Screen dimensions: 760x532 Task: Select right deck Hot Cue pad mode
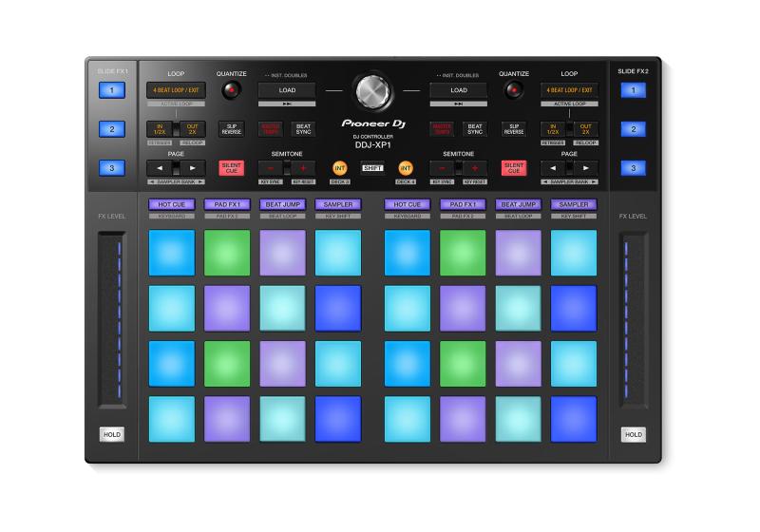(408, 204)
